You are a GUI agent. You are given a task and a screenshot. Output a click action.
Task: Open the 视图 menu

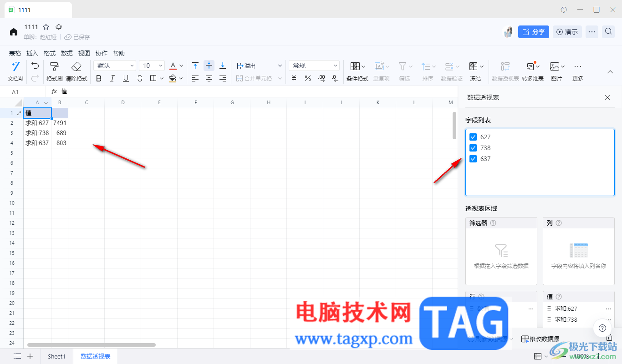point(84,53)
